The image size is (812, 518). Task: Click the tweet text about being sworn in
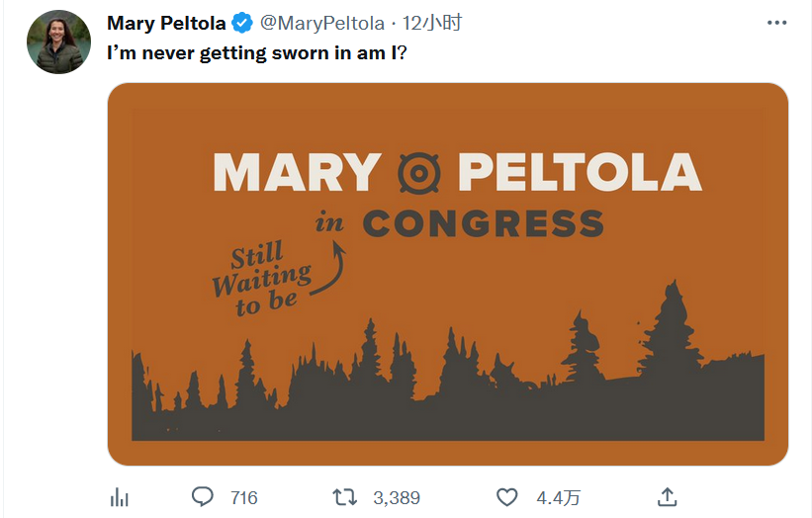tap(257, 53)
